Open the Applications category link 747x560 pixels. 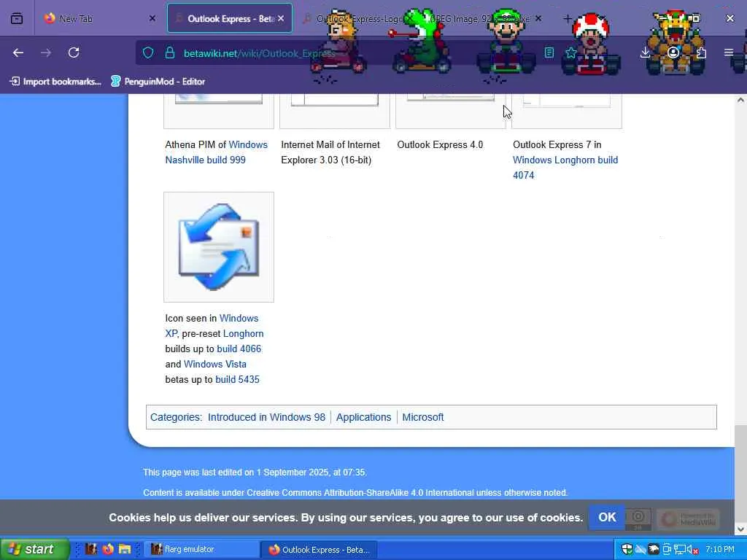click(363, 417)
